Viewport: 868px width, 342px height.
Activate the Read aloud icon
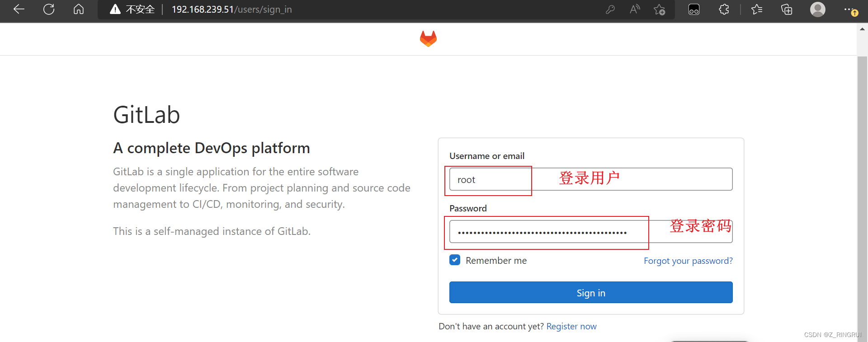tap(635, 9)
